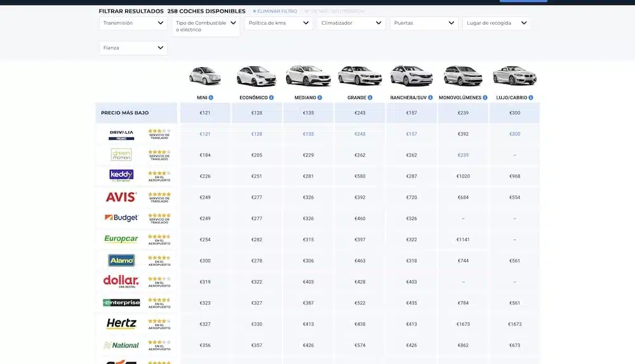
Task: Select the Monovolúmenes car image
Action: (463, 75)
